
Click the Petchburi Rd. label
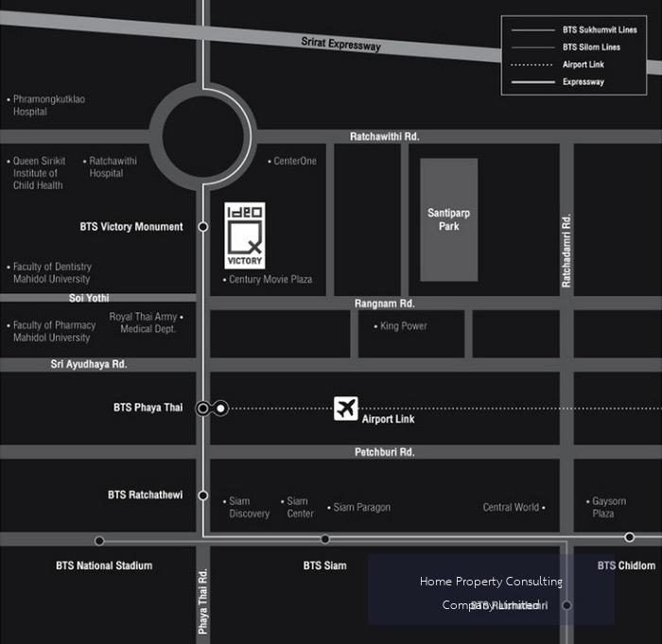point(384,452)
